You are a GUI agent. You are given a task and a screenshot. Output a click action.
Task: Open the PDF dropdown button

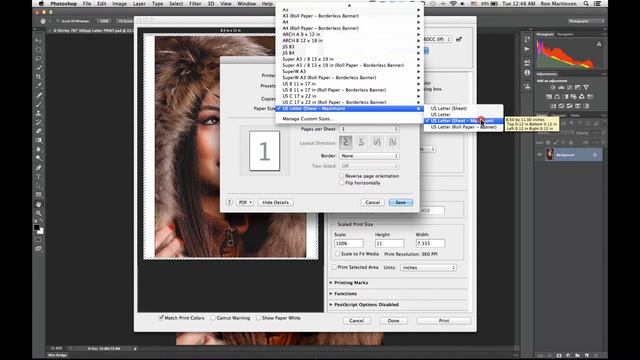tap(245, 202)
